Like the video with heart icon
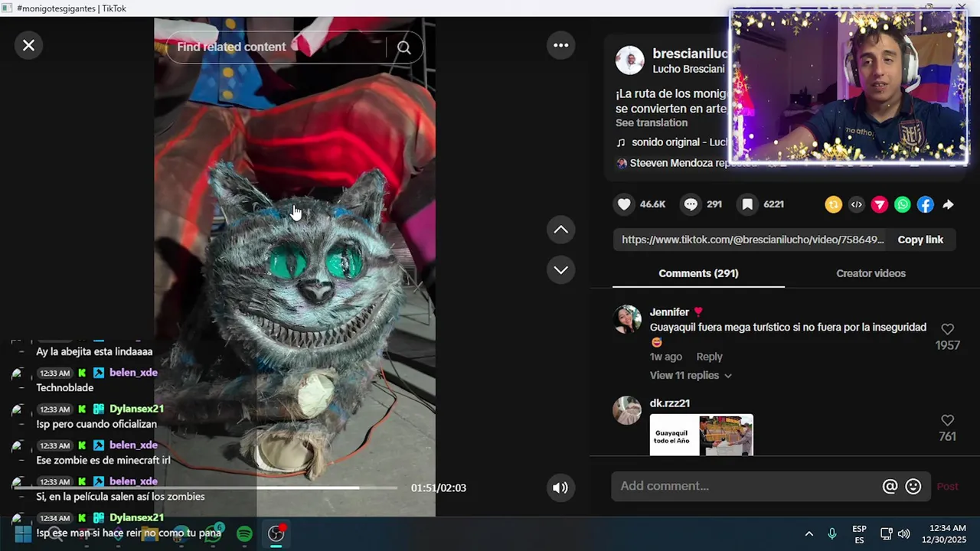Image resolution: width=980 pixels, height=551 pixels. coord(624,204)
